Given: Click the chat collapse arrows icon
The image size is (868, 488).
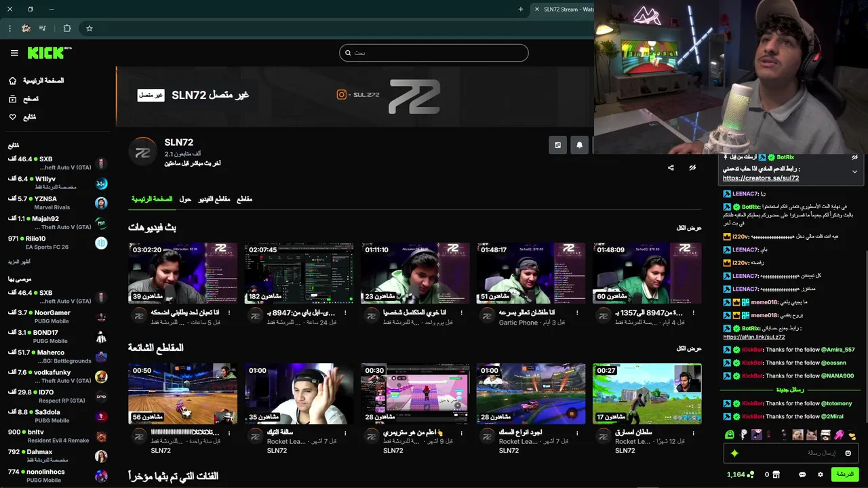Looking at the screenshot, I should [692, 167].
